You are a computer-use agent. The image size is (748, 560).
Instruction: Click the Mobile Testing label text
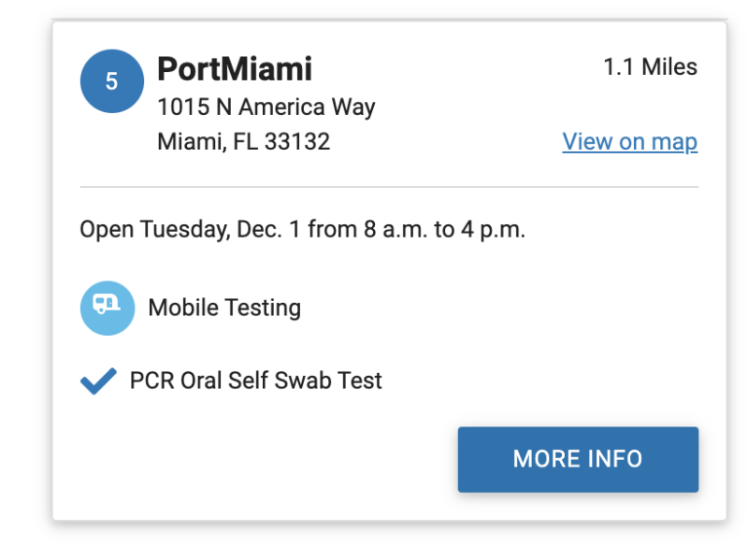click(224, 308)
